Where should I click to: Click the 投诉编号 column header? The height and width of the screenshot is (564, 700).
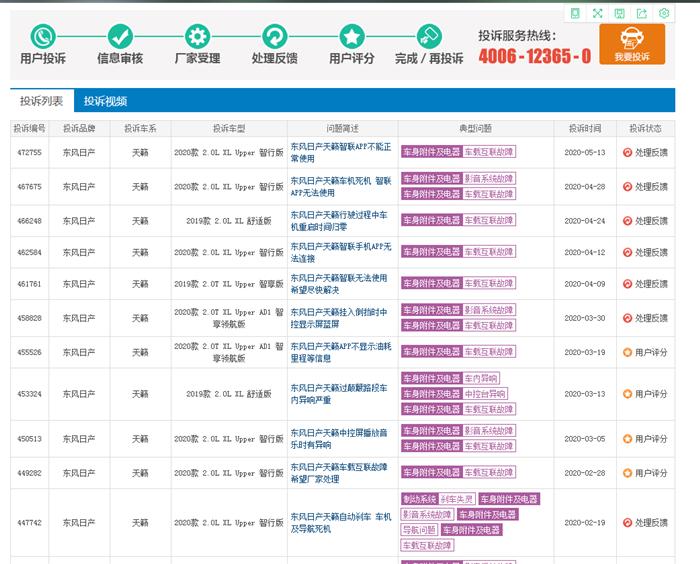coord(29,129)
